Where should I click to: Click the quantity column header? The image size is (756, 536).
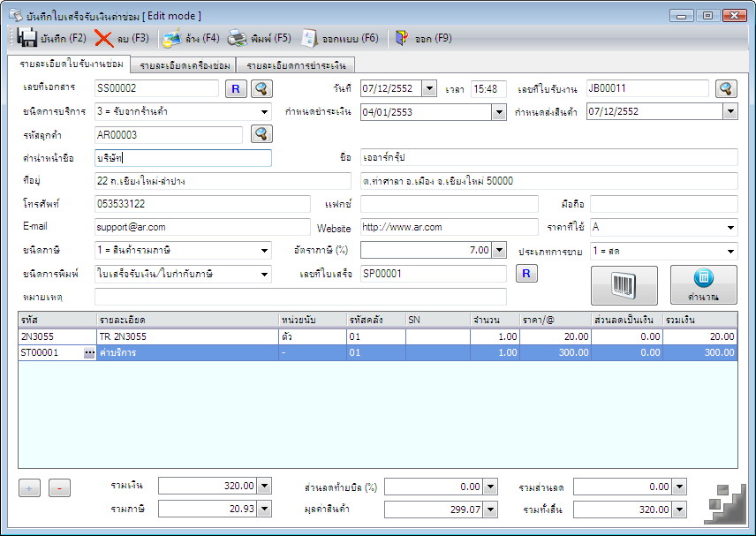point(495,320)
